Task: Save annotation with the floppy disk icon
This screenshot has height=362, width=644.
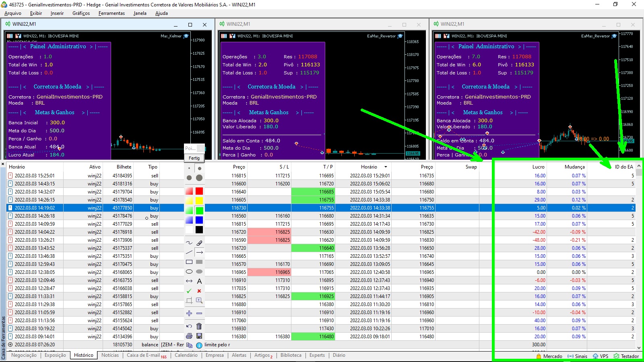Action: pos(199,336)
